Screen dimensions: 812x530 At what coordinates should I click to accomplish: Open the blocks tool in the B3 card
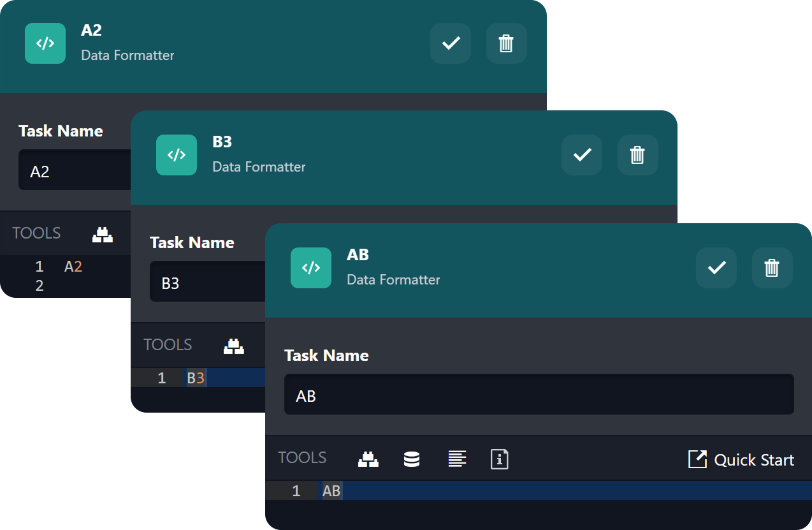[234, 346]
